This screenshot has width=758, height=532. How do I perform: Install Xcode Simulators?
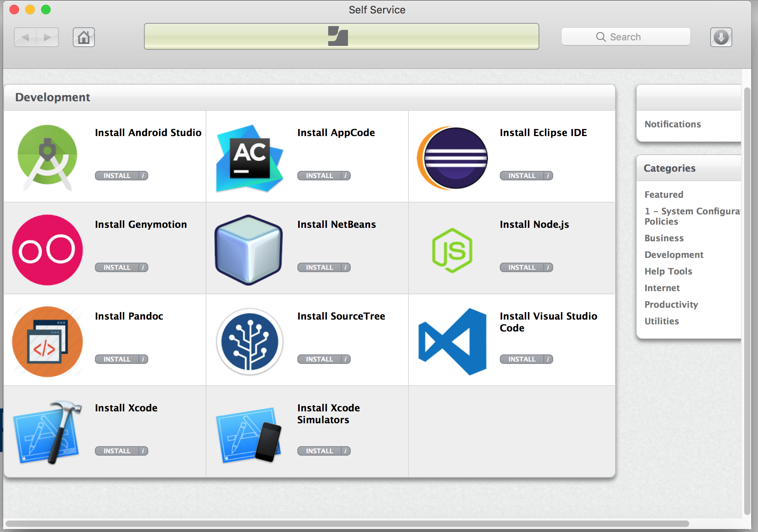coord(319,451)
